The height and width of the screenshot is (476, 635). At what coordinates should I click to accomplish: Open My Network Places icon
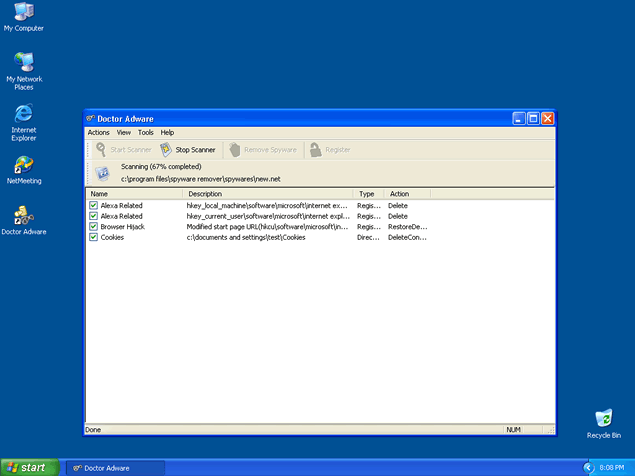[23, 63]
